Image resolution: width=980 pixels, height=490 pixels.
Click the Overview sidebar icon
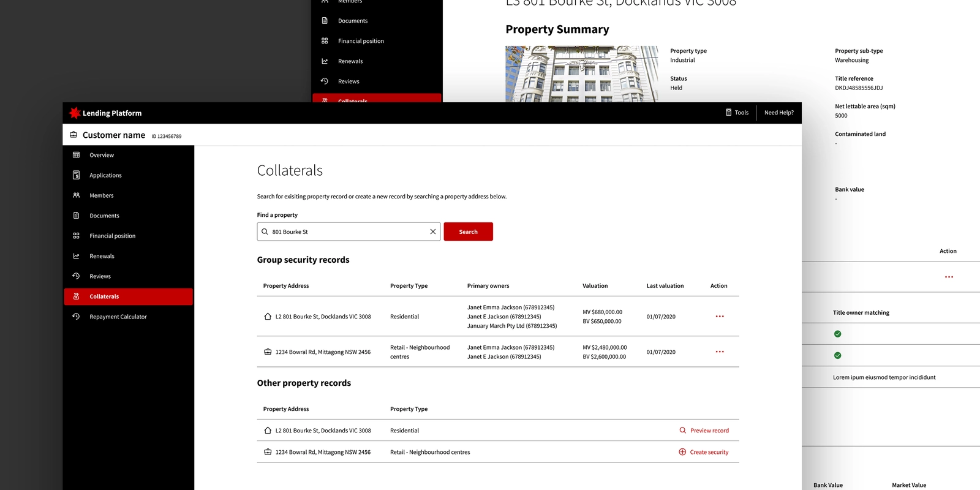[x=76, y=155]
